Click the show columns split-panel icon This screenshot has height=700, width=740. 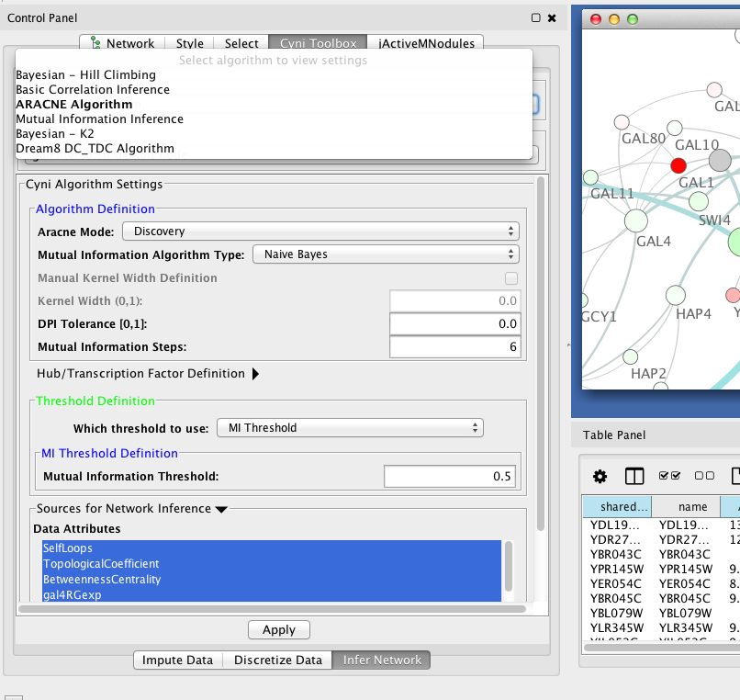tap(634, 476)
